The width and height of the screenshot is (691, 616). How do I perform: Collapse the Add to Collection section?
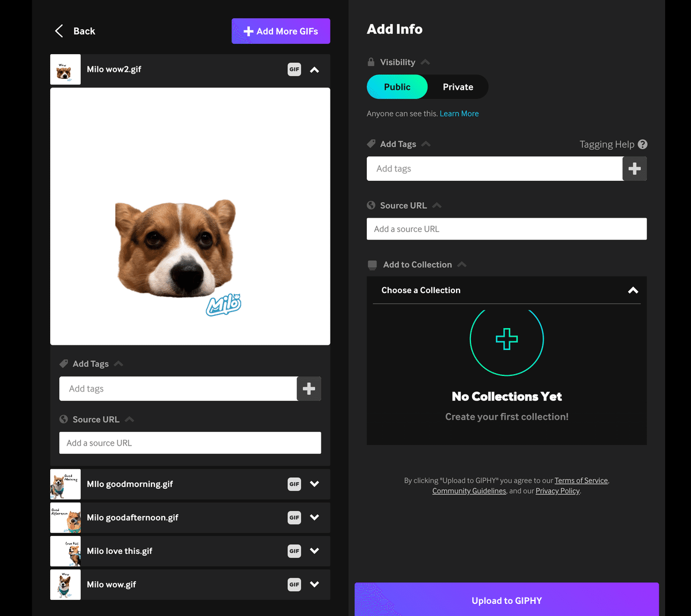pyautogui.click(x=462, y=265)
